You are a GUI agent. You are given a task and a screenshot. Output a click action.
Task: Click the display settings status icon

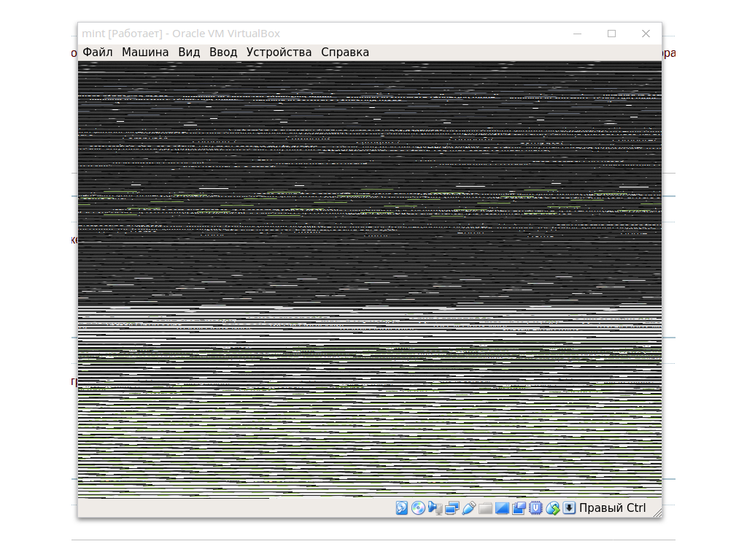coord(502,508)
